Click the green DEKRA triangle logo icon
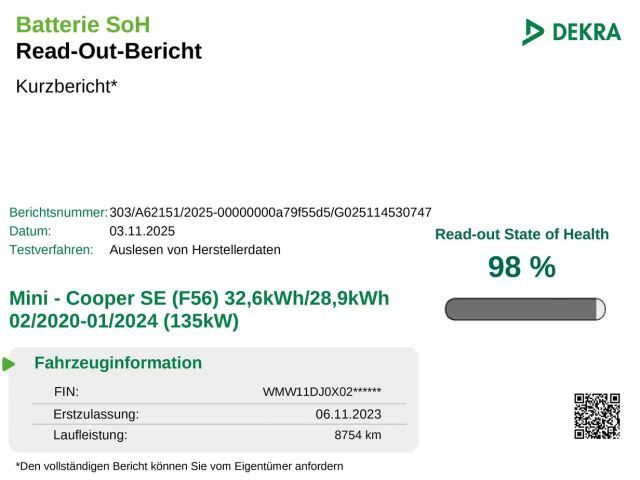This screenshot has height=480, width=640. coord(533,32)
